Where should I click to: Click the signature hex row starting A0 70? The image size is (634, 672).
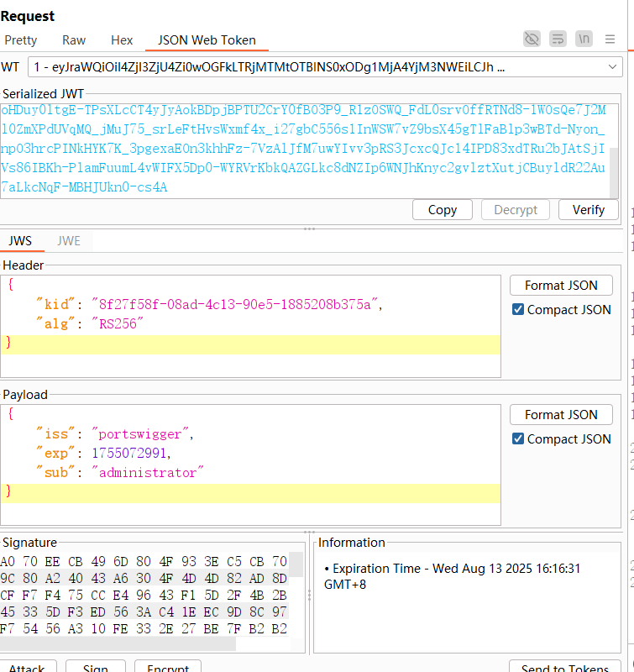click(144, 561)
